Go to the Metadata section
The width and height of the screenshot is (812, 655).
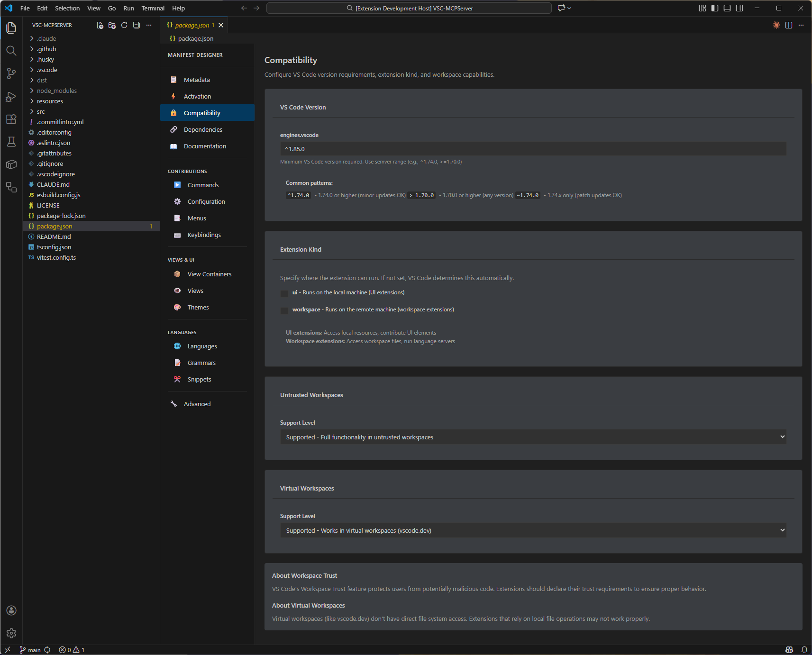[x=207, y=80]
